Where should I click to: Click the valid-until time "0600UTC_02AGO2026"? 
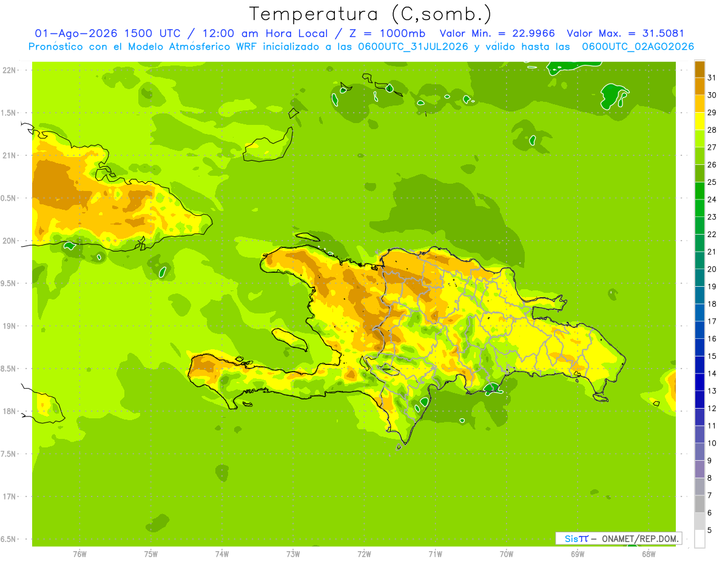pyautogui.click(x=638, y=47)
